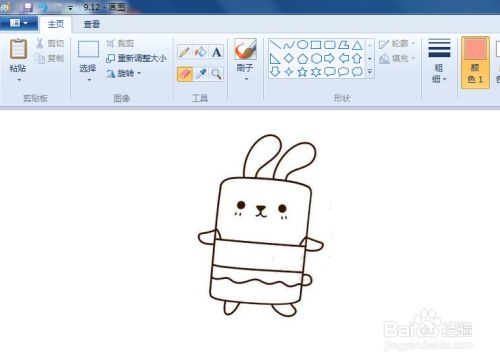
Task: Choose the Right triangle shape
Action: (275, 59)
